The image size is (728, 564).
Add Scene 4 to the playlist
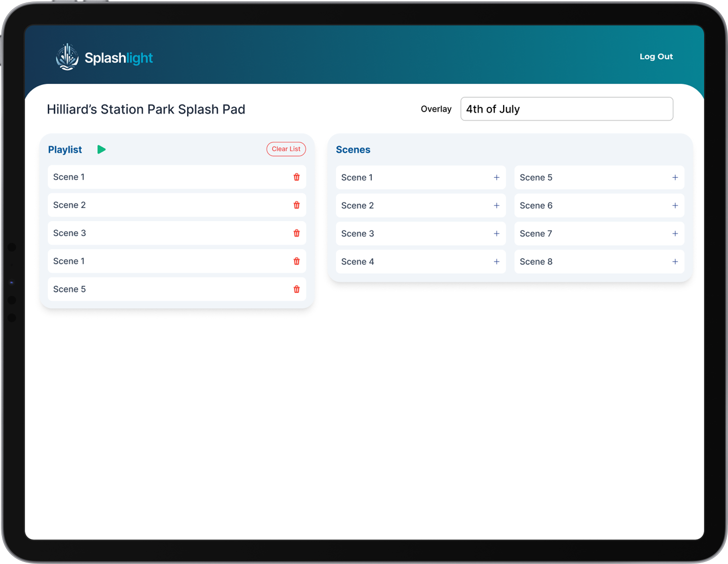(496, 262)
